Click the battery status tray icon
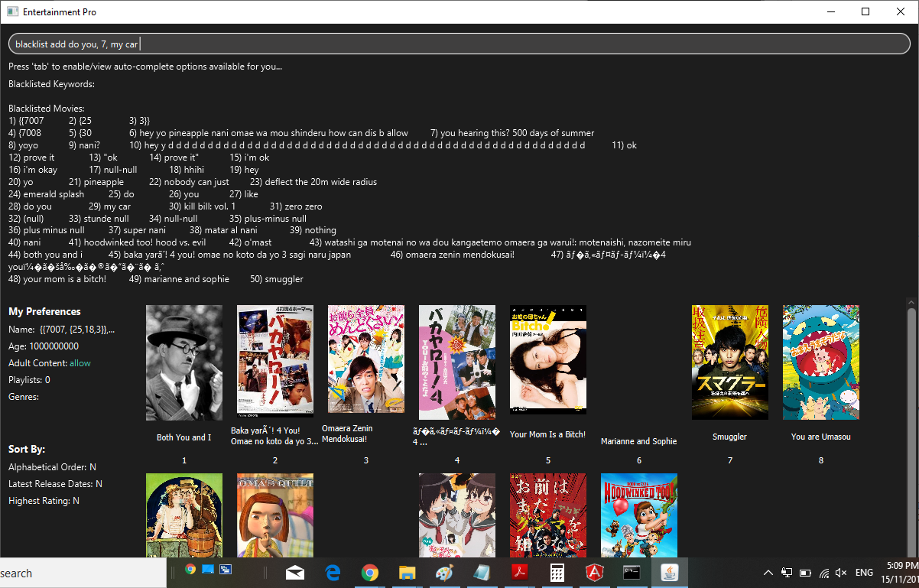This screenshot has height=588, width=919. pyautogui.click(x=805, y=573)
